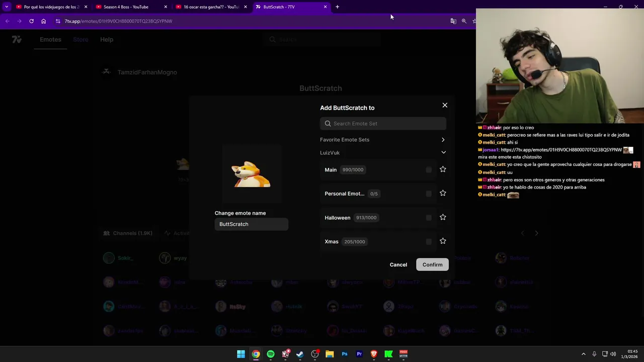Click the 205/1000 Xmas set count

point(355,242)
